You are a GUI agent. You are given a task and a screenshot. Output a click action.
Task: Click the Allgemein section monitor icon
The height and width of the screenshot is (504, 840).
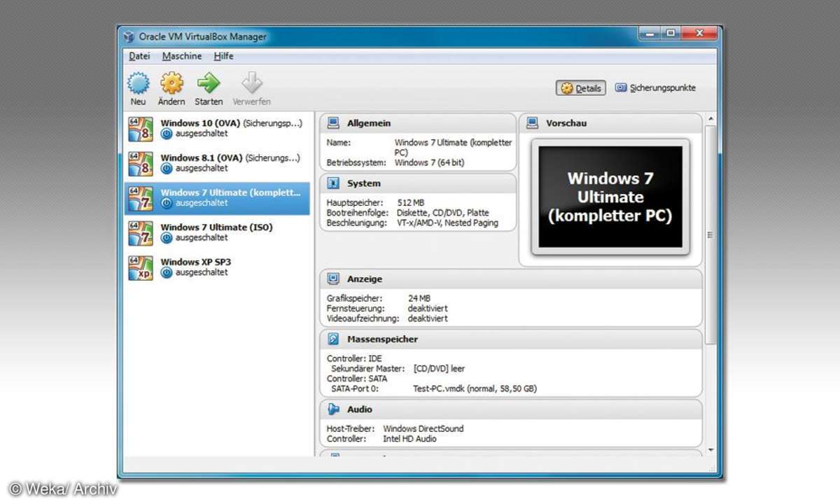(x=334, y=123)
